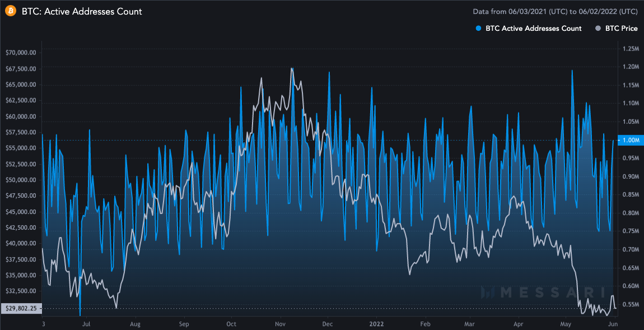The width and height of the screenshot is (644, 330).
Task: Click the Oct marker on the time axis
Action: tap(231, 323)
